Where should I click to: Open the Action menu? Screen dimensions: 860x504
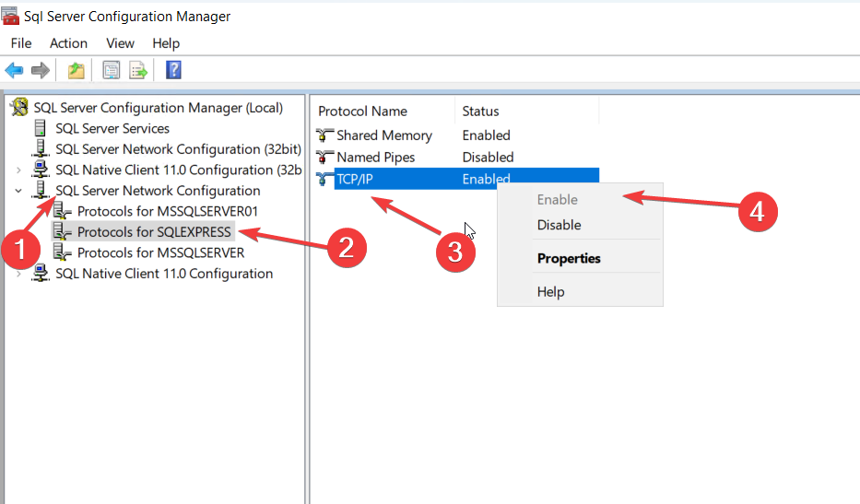point(68,43)
